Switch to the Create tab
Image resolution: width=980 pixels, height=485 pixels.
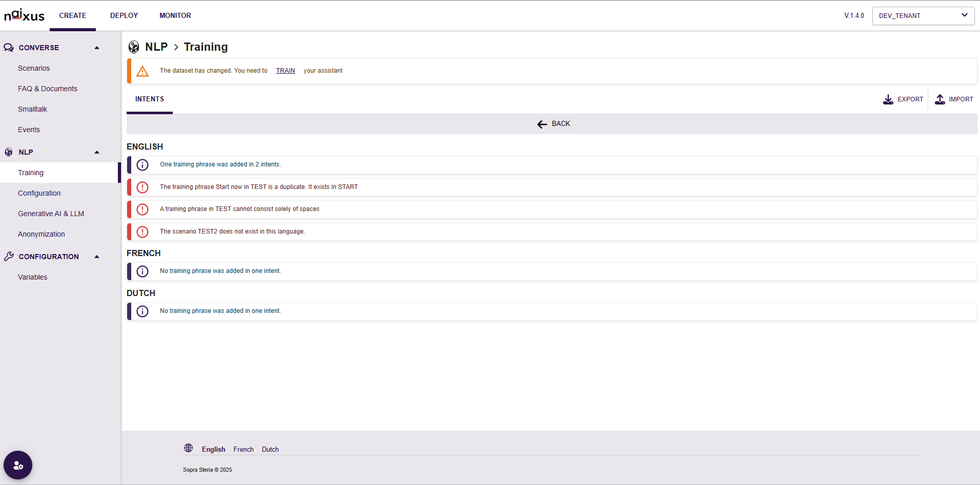click(x=73, y=15)
